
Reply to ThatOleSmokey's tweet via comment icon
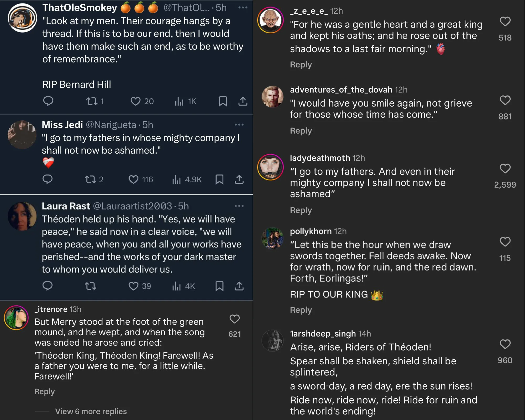[48, 101]
